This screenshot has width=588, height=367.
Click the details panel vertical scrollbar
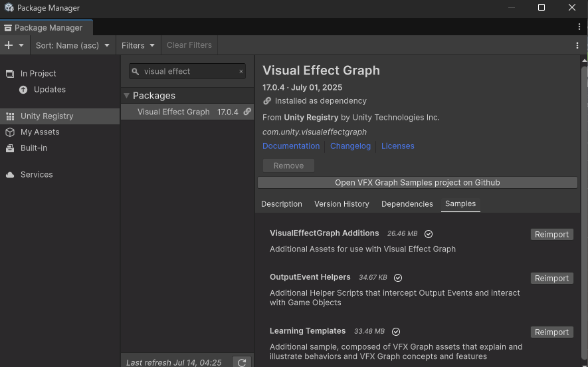[x=584, y=214]
